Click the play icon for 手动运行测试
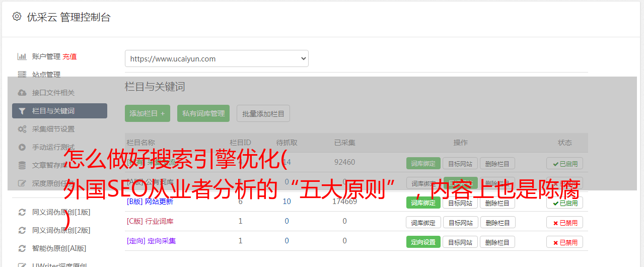This screenshot has height=267, width=644. click(22, 147)
